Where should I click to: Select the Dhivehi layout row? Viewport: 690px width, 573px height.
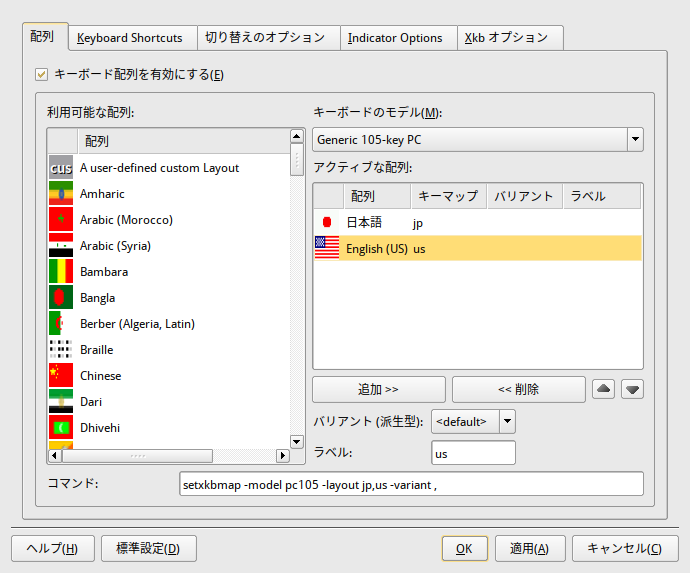coord(169,427)
